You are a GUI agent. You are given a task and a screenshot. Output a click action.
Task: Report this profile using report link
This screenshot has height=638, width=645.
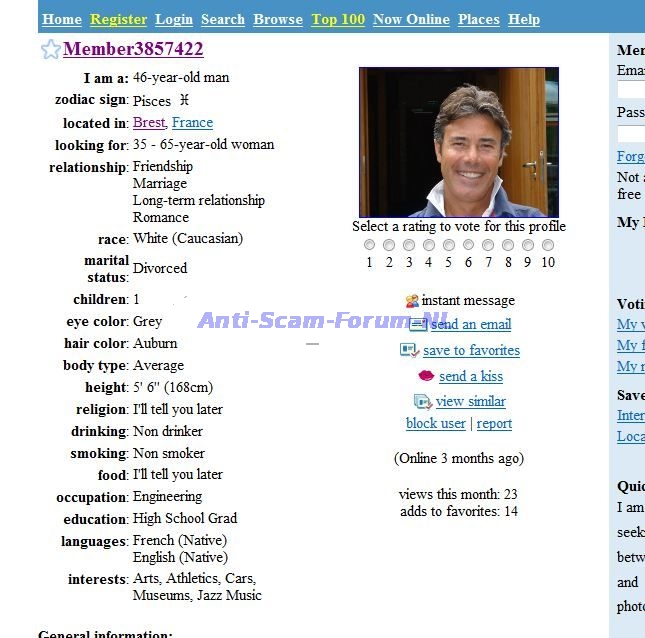point(494,424)
